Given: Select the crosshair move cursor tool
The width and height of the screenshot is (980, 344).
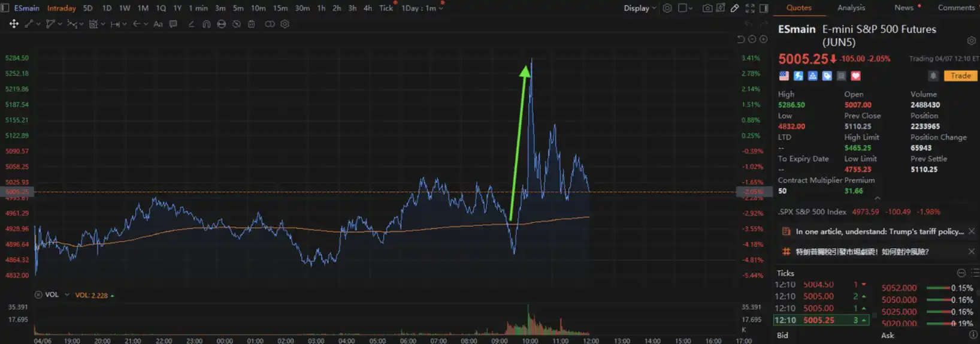Looking at the screenshot, I should (x=13, y=24).
